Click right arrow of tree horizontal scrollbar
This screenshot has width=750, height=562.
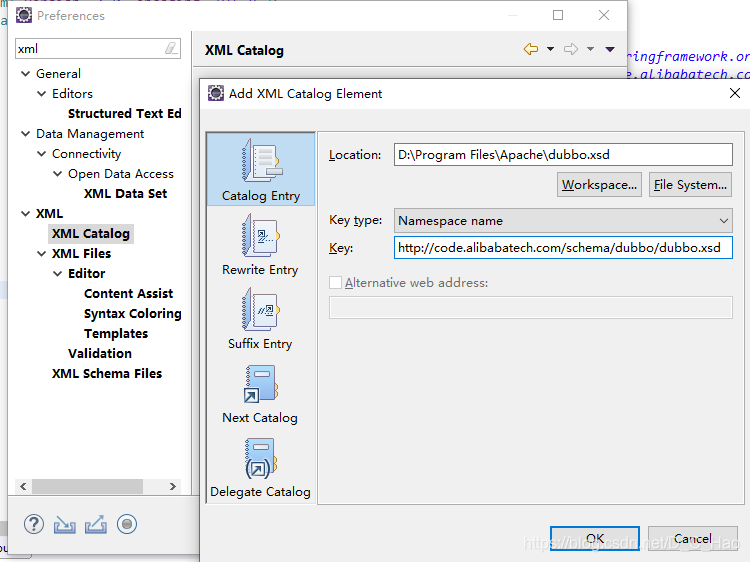click(173, 486)
